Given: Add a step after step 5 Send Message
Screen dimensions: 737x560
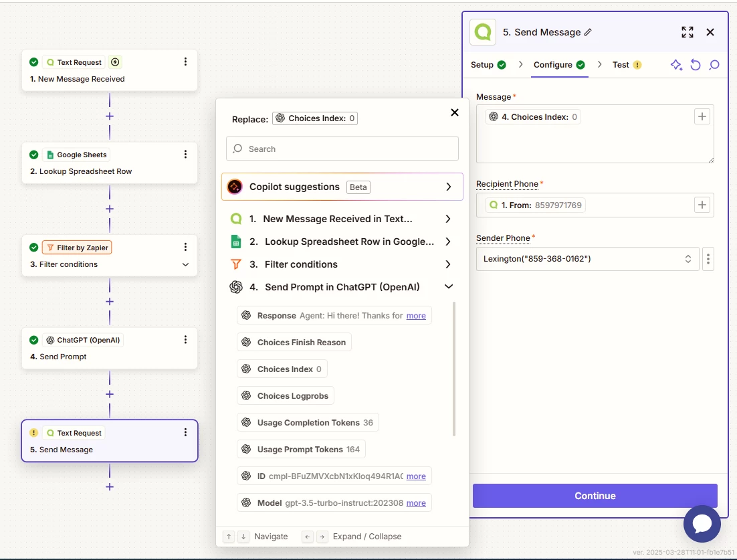Looking at the screenshot, I should point(110,486).
